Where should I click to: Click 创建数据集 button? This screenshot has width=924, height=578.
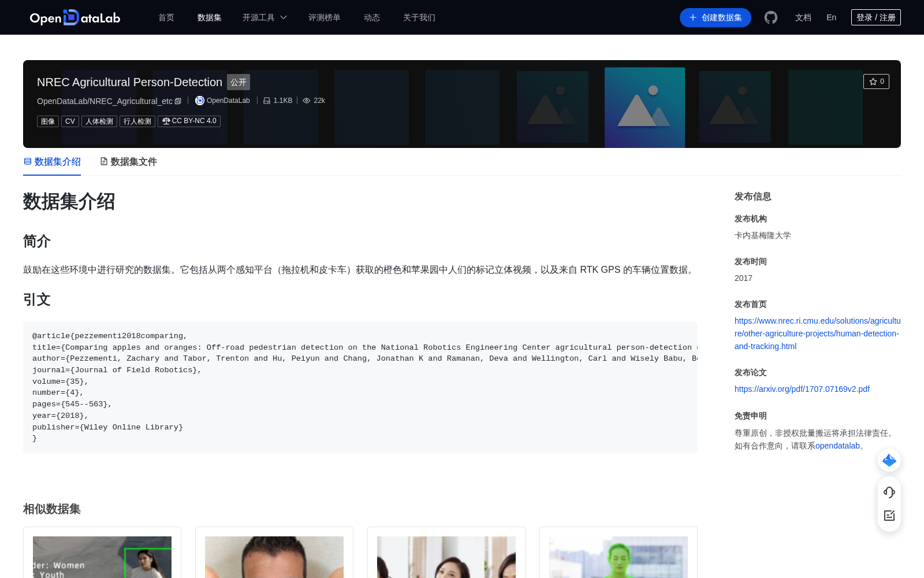point(716,17)
